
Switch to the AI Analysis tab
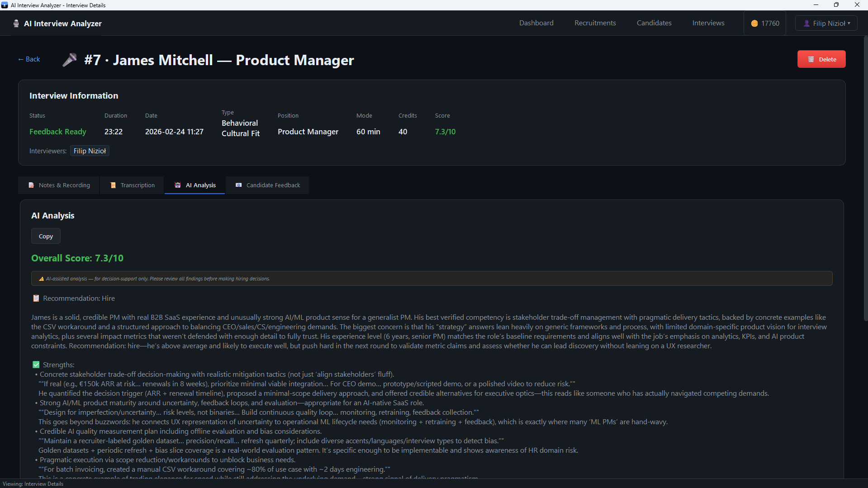[195, 185]
